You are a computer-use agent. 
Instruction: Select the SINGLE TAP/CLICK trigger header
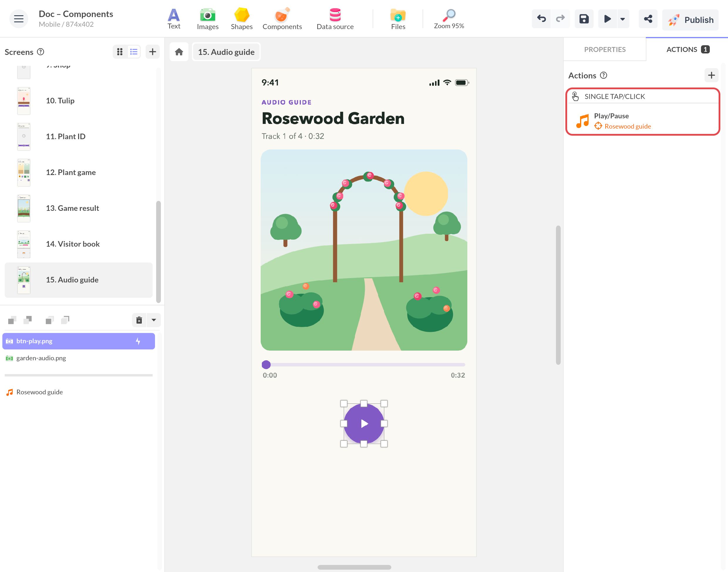tap(643, 96)
